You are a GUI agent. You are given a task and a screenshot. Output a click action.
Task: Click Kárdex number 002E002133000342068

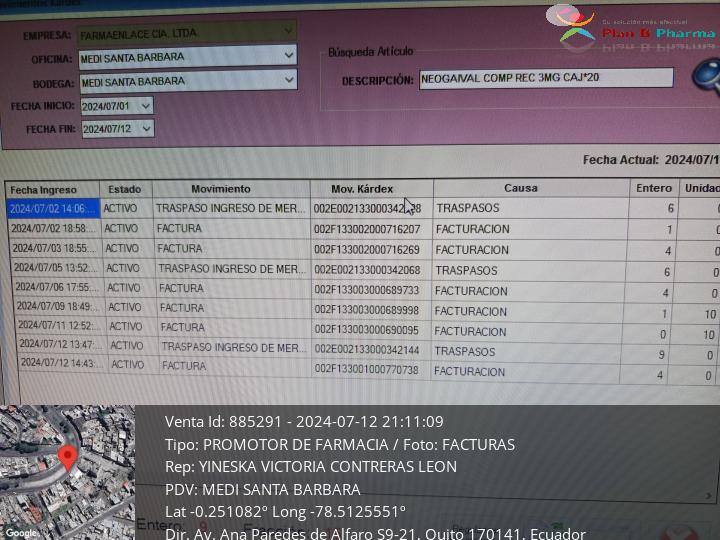pyautogui.click(x=367, y=270)
